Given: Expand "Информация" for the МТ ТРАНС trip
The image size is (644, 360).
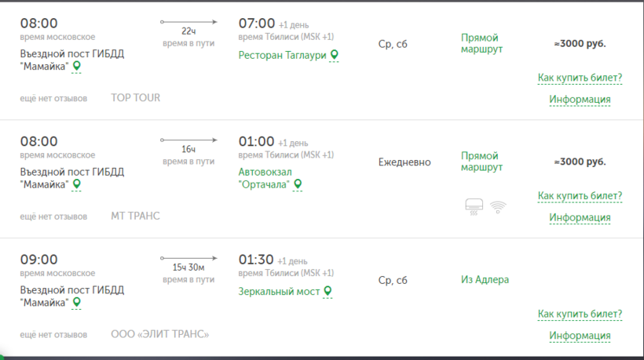Looking at the screenshot, I should (580, 217).
